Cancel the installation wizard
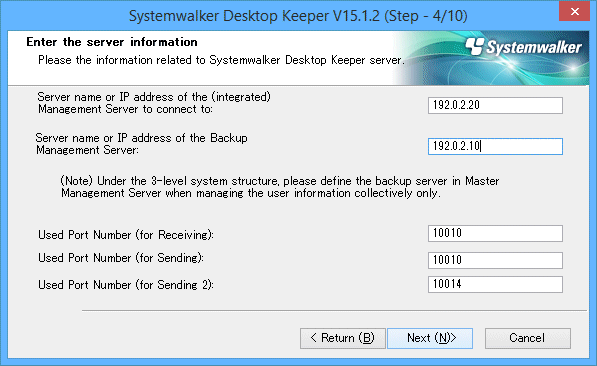The image size is (597, 366). pyautogui.click(x=528, y=338)
